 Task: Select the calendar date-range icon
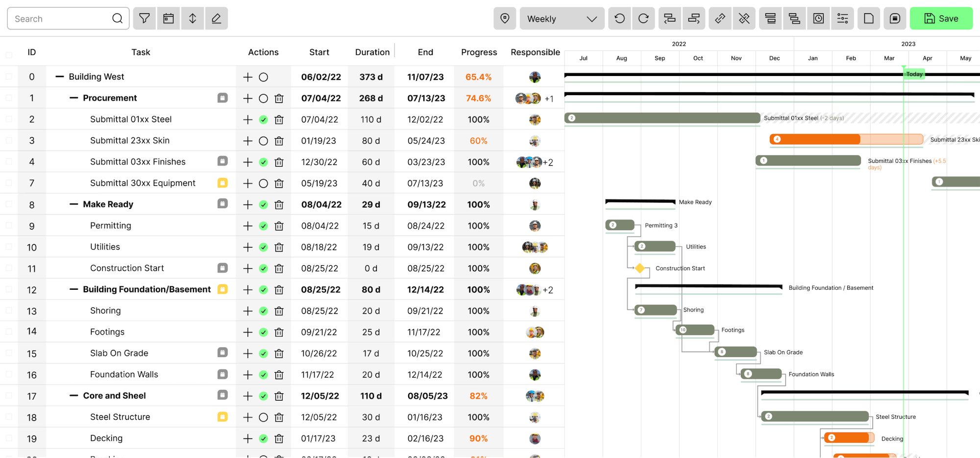coord(169,18)
